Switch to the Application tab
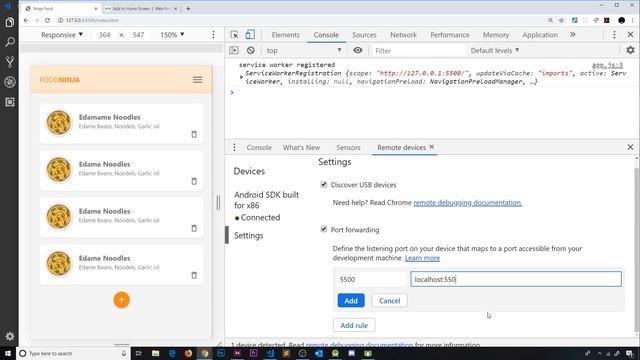 click(x=540, y=35)
